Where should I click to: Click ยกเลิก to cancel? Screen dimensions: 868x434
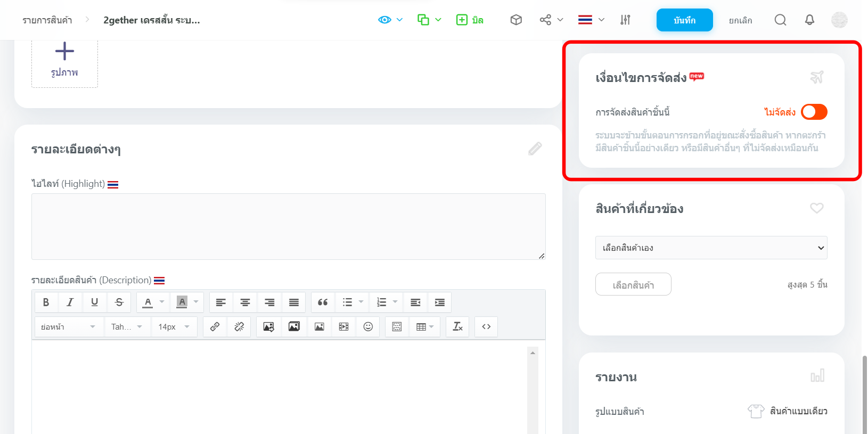(741, 20)
